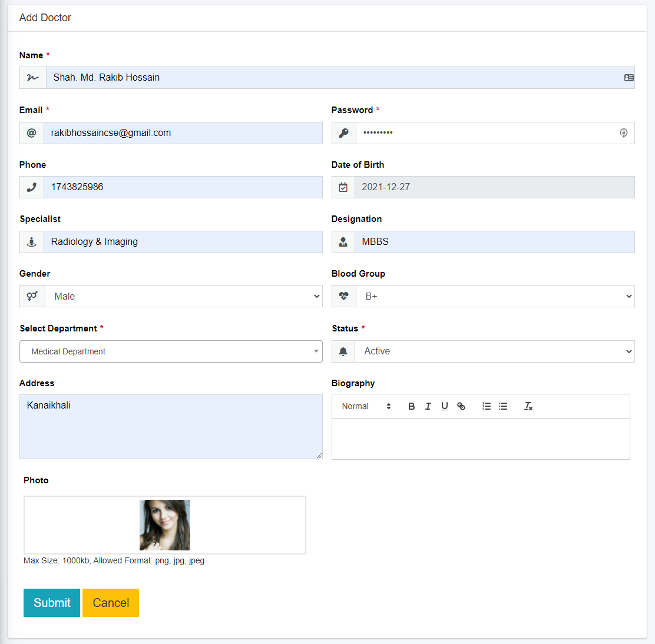Submit the Add Doctor form
Screen dimensions: 655x644
52,603
